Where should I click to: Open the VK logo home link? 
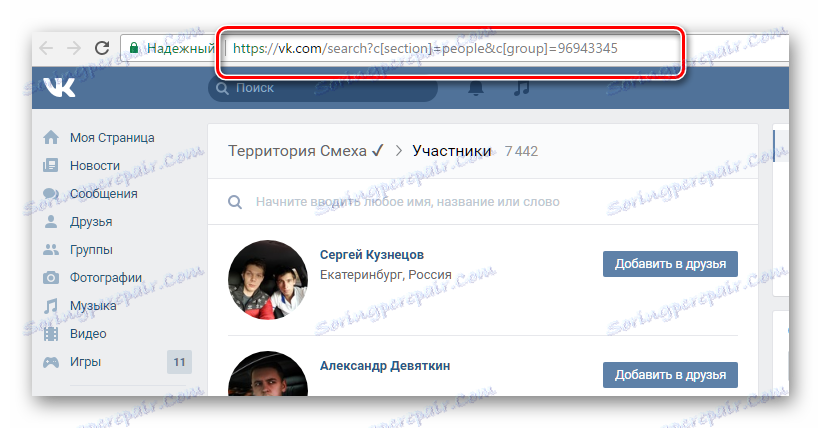59,87
